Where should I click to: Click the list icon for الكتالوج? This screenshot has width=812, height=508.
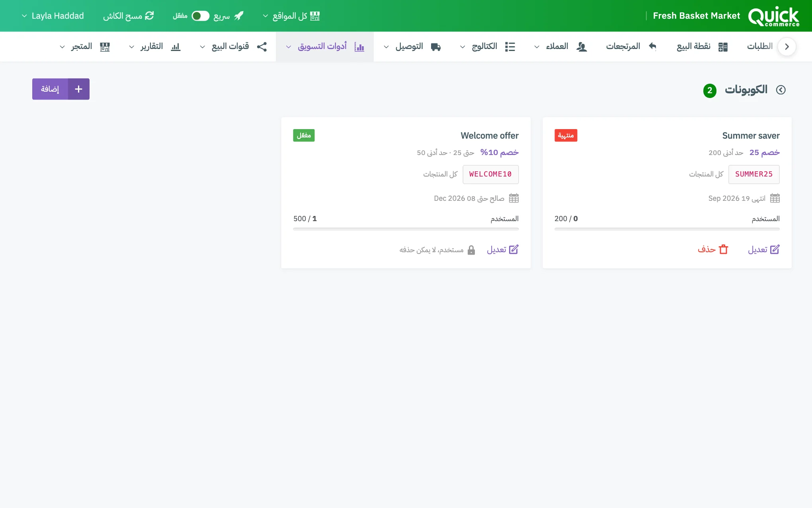510,47
